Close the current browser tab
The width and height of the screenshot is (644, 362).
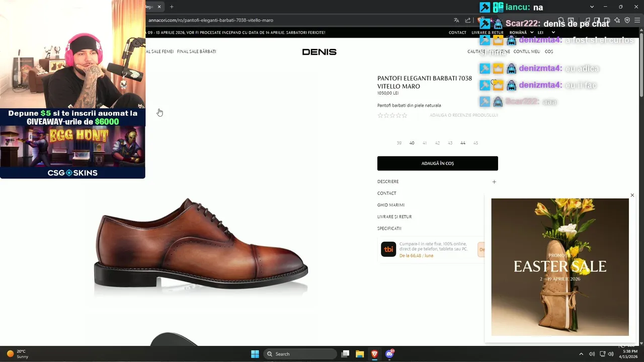[159, 7]
